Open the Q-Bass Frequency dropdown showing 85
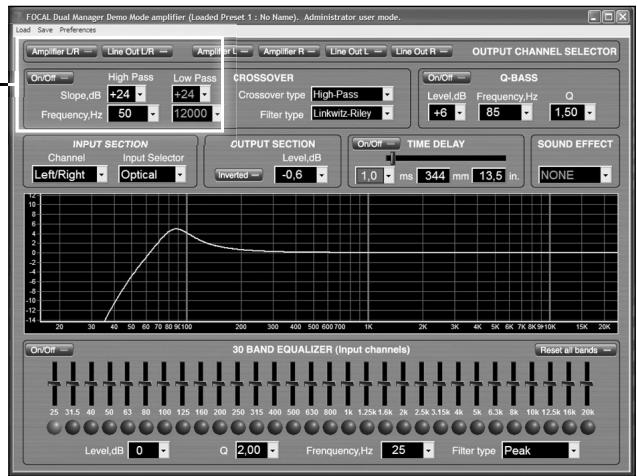 (x=526, y=113)
